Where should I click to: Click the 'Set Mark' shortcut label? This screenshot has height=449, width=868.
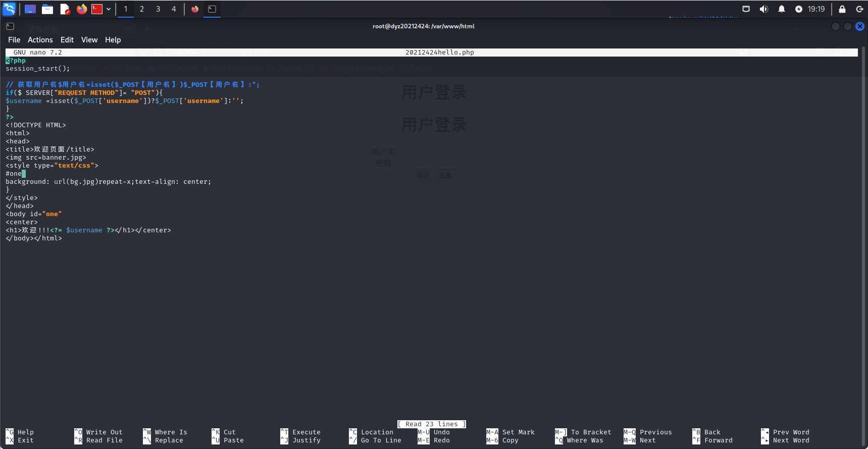pyautogui.click(x=519, y=432)
